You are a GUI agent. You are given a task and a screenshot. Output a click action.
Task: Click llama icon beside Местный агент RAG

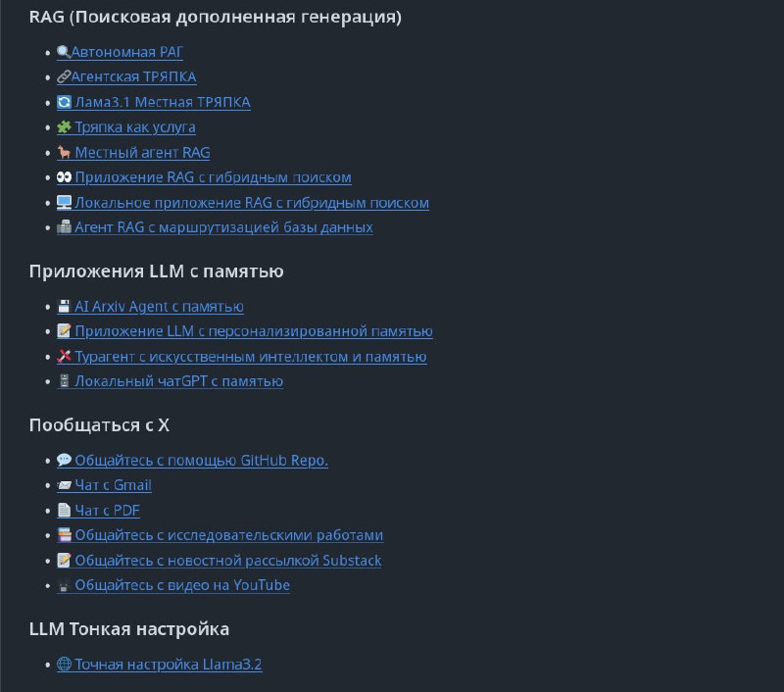point(64,152)
